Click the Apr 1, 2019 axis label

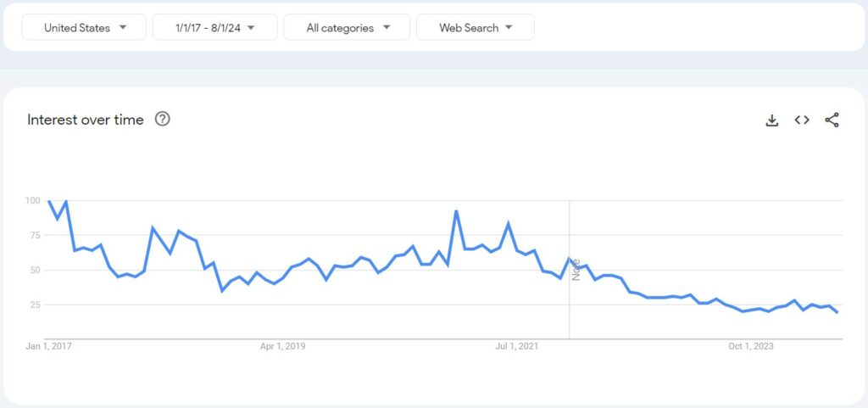coord(283,347)
